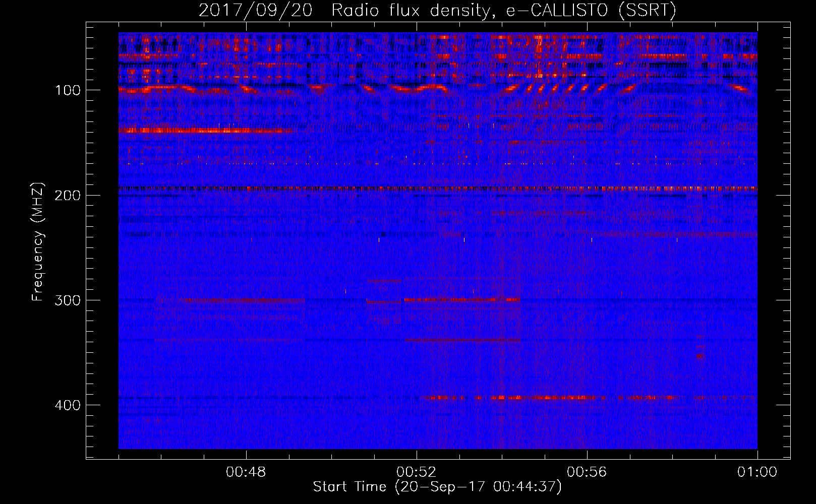
Task: Click the '400' frequency tick label
Action: (68, 405)
